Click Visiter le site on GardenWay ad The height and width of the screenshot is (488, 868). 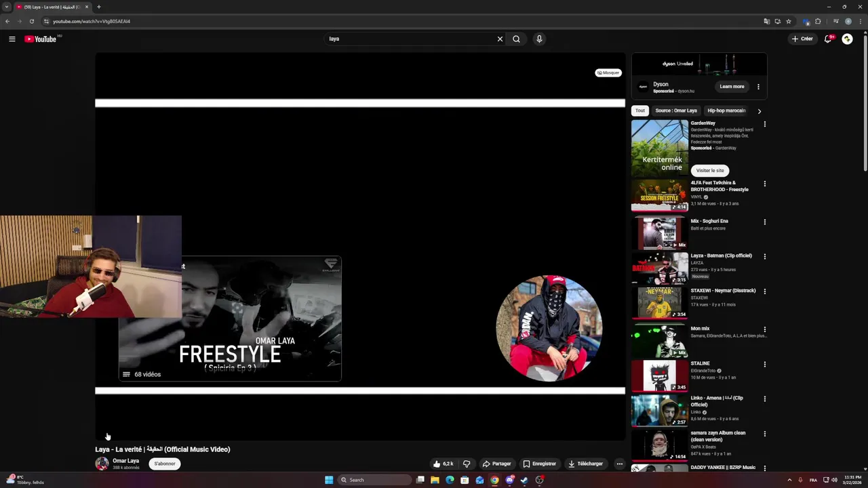[x=710, y=170]
